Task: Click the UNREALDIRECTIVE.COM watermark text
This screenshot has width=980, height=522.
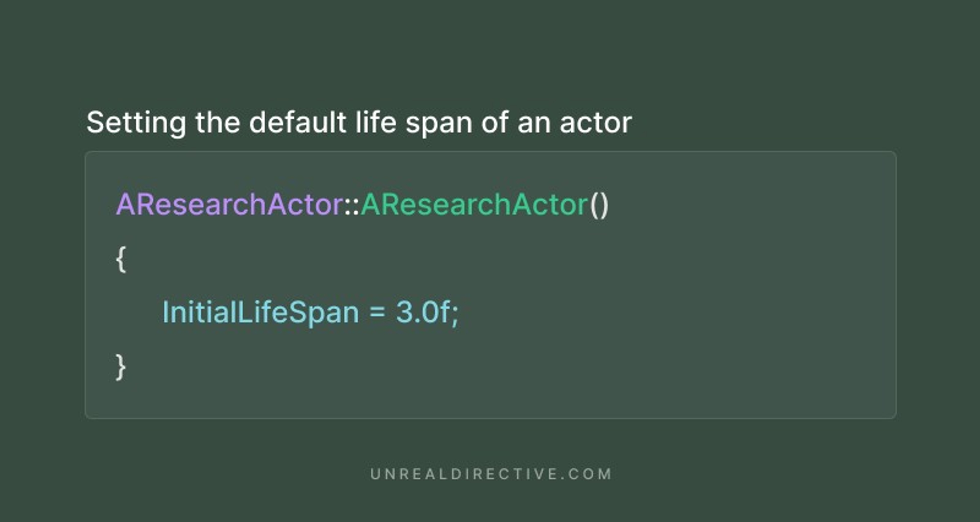Action: [491, 474]
